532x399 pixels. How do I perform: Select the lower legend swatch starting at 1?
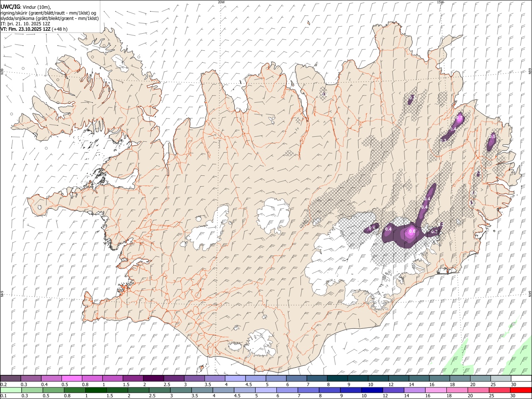[96, 390]
